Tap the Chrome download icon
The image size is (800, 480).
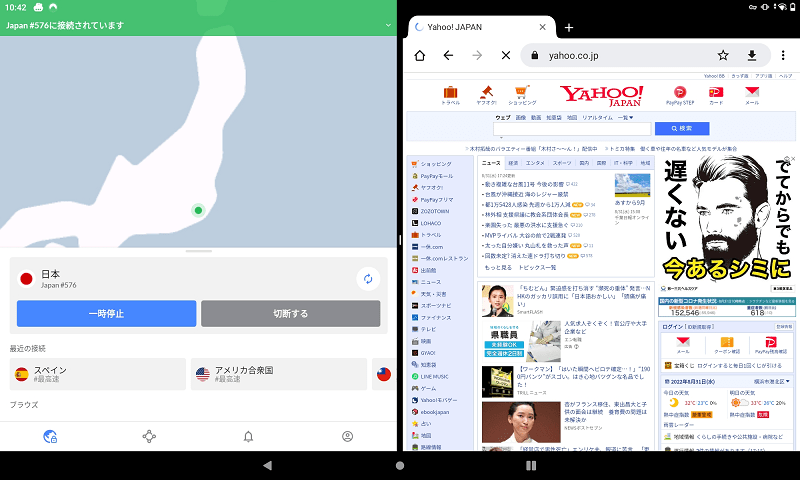(x=752, y=55)
